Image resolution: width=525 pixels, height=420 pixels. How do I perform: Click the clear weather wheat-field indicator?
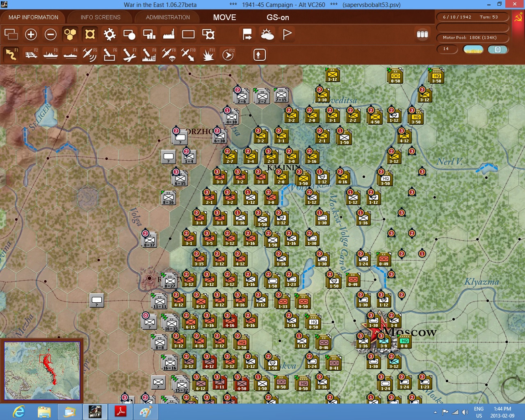click(473, 49)
